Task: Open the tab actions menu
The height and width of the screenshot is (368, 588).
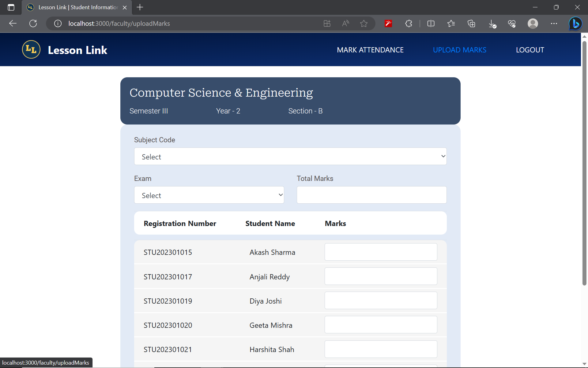Action: [11, 7]
